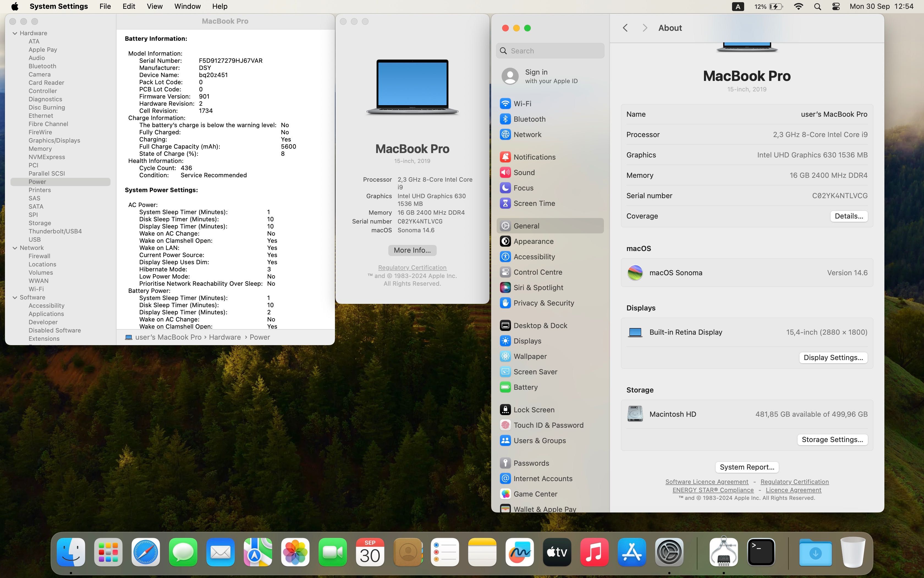Select Storage in the Hardware tree

40,223
